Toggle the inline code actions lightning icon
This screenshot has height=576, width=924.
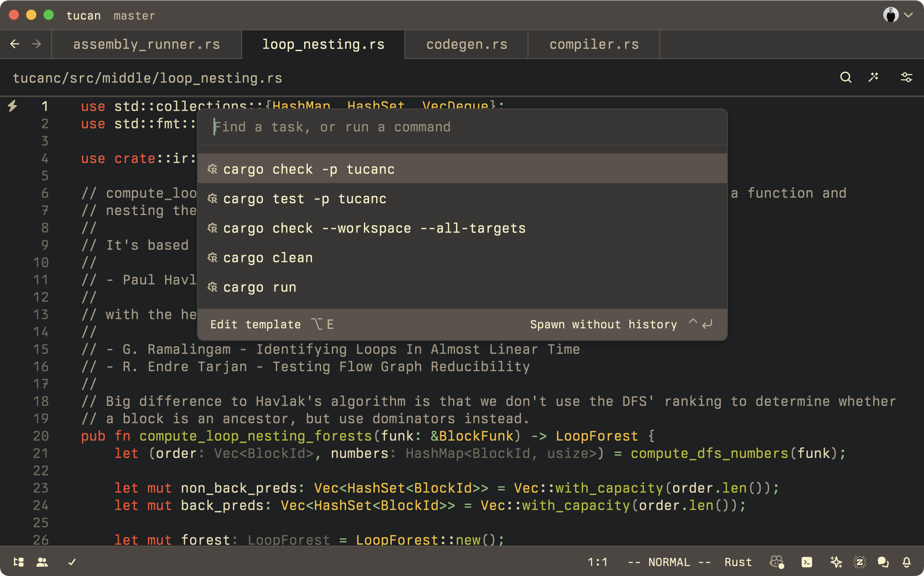pyautogui.click(x=13, y=106)
